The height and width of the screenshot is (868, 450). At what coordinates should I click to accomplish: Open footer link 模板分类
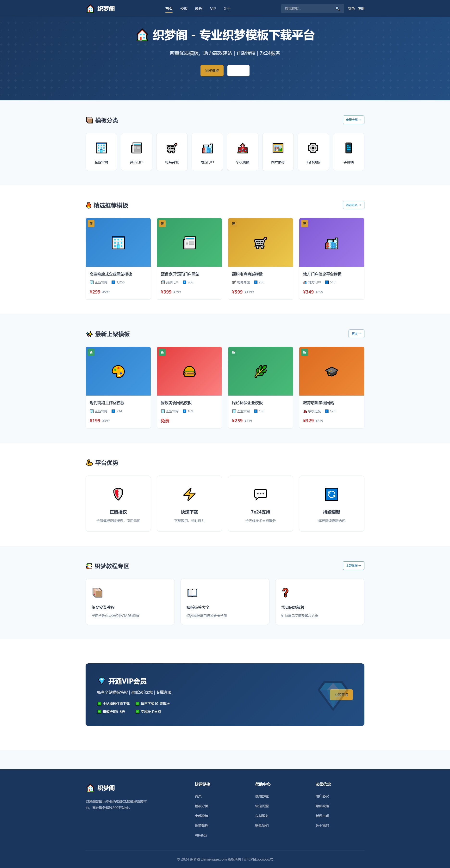click(201, 806)
